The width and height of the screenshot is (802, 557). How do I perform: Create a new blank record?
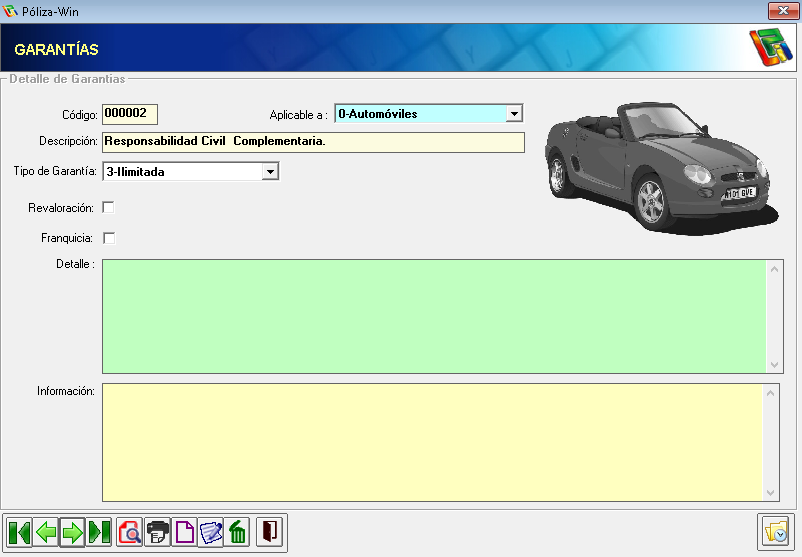click(x=184, y=532)
